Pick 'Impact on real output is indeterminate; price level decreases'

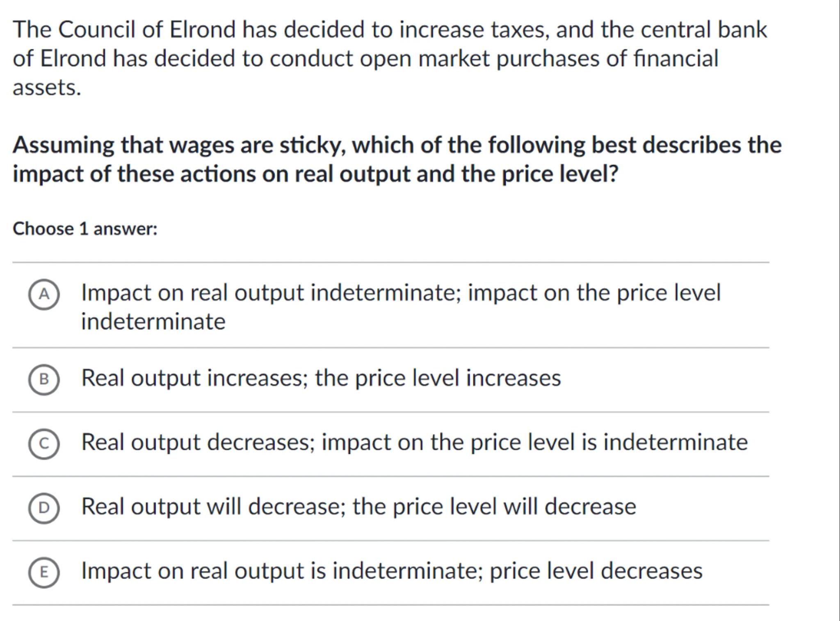click(x=392, y=571)
